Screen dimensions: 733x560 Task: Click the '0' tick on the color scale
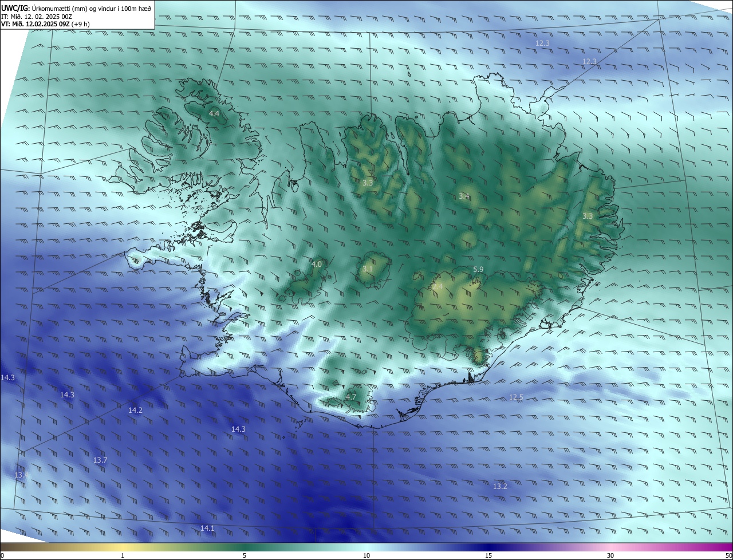pyautogui.click(x=2, y=555)
